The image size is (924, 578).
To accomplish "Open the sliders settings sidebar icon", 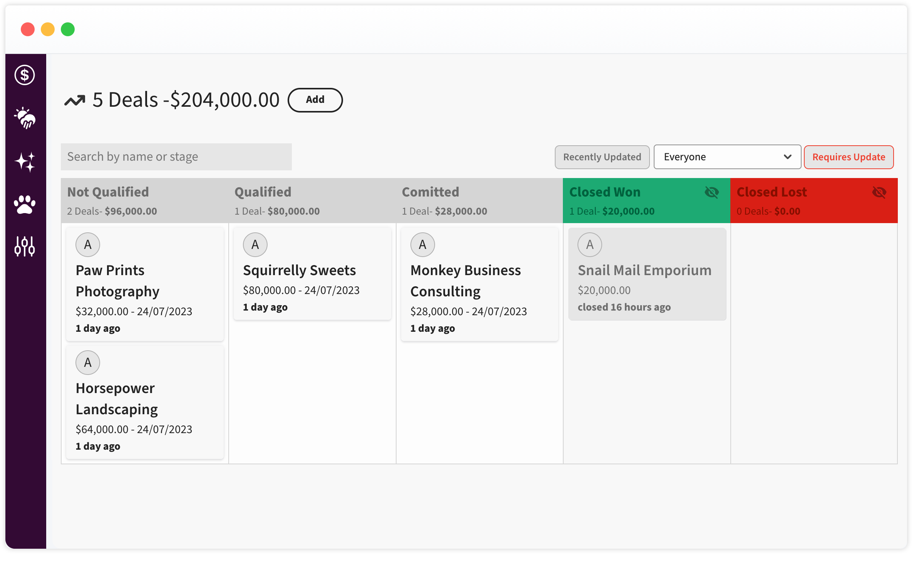I will (25, 246).
